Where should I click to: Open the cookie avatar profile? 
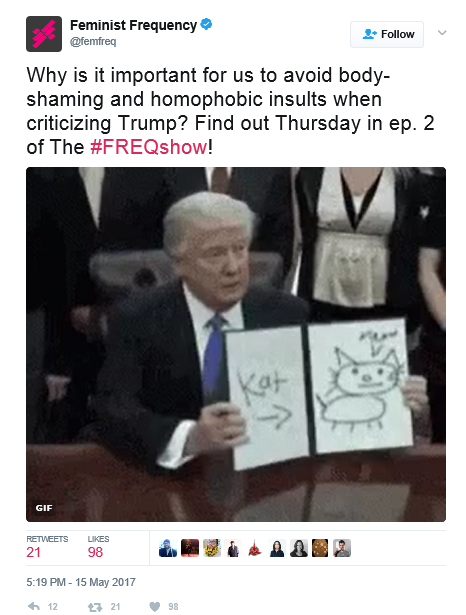pos(320,548)
